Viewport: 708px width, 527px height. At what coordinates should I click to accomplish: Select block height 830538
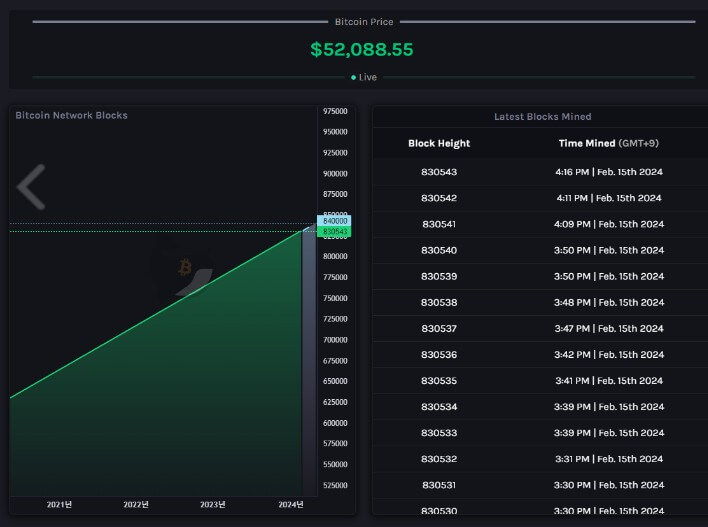[439, 303]
